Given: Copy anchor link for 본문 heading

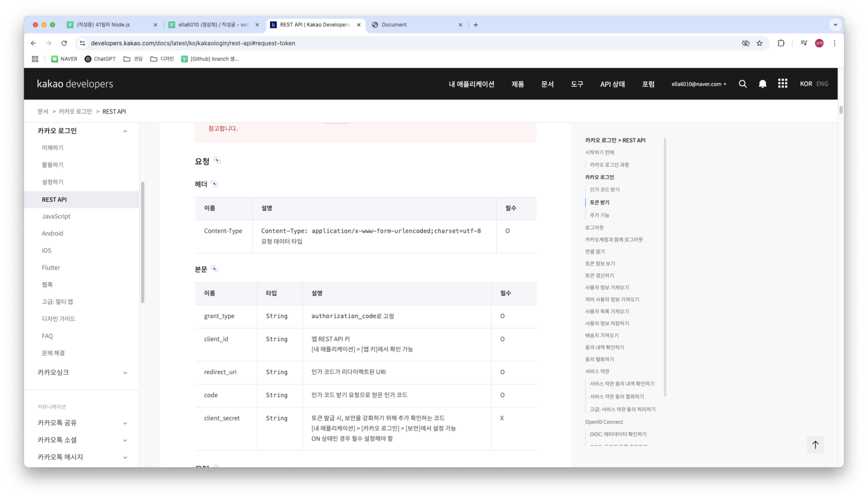Looking at the screenshot, I should point(214,269).
